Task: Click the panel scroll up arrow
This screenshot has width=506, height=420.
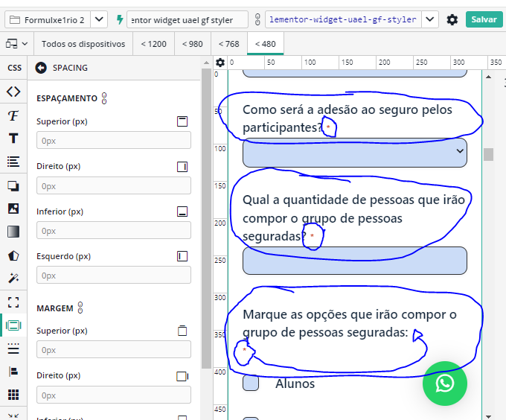Action: coord(206,63)
